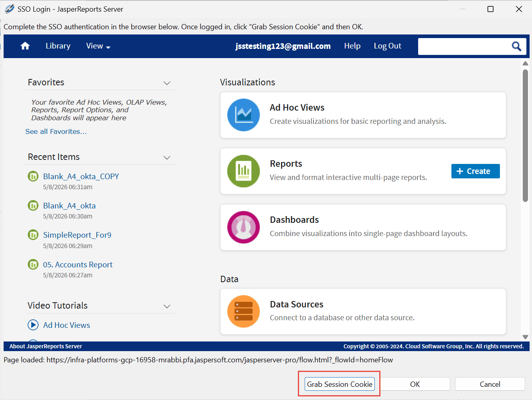The width and height of the screenshot is (532, 400).
Task: Click report icon beside Blank_A4_okta_COPY
Action: pos(33,176)
